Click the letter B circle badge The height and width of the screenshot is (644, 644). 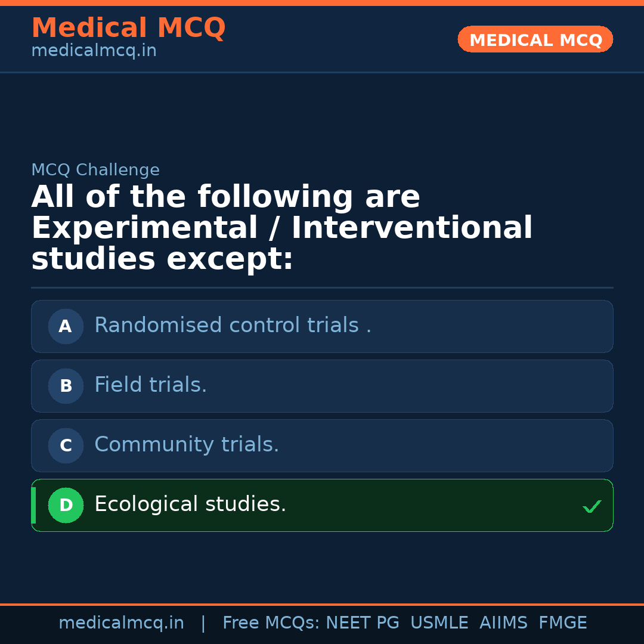66,386
